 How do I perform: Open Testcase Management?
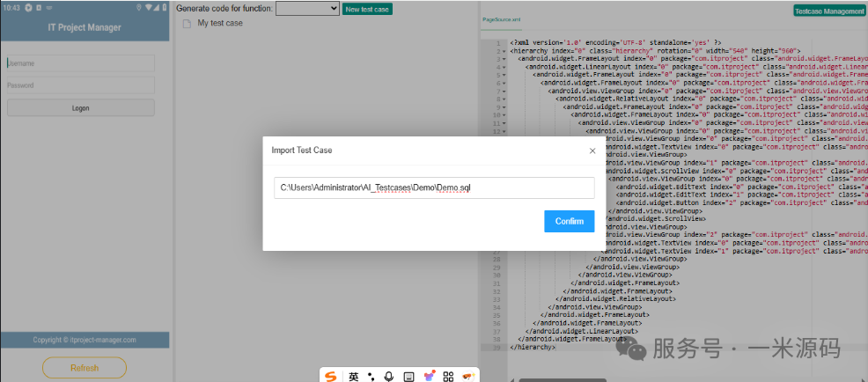click(828, 11)
